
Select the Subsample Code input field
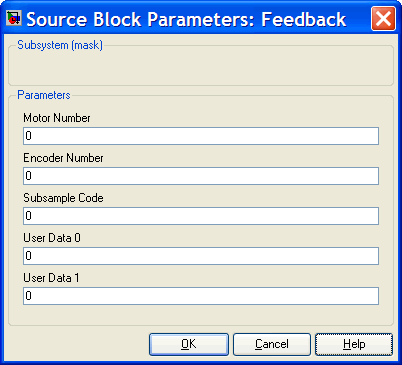pyautogui.click(x=201, y=216)
